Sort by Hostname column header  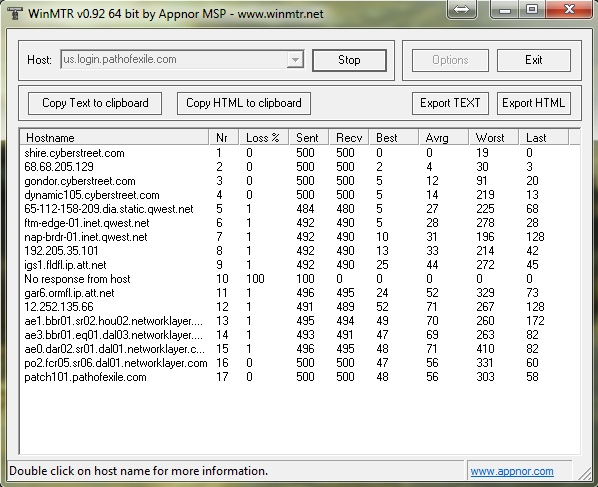tap(114, 138)
